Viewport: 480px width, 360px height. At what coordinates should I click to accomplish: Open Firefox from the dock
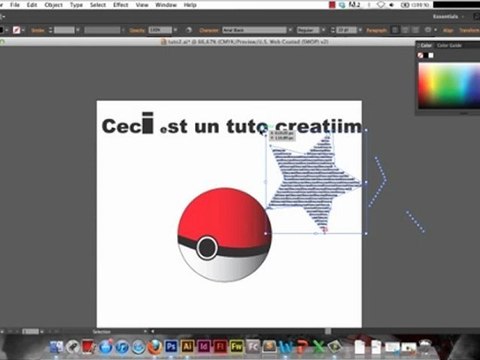click(155, 347)
